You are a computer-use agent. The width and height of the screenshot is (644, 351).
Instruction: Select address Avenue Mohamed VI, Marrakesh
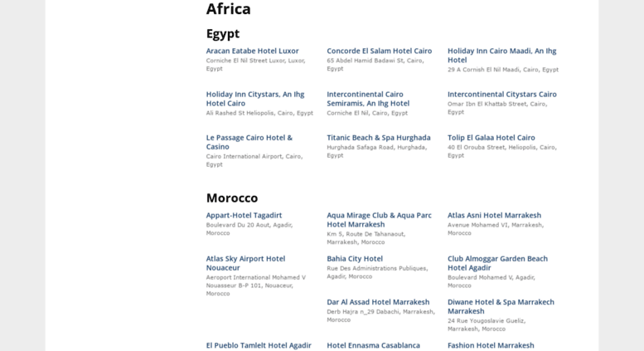point(496,229)
